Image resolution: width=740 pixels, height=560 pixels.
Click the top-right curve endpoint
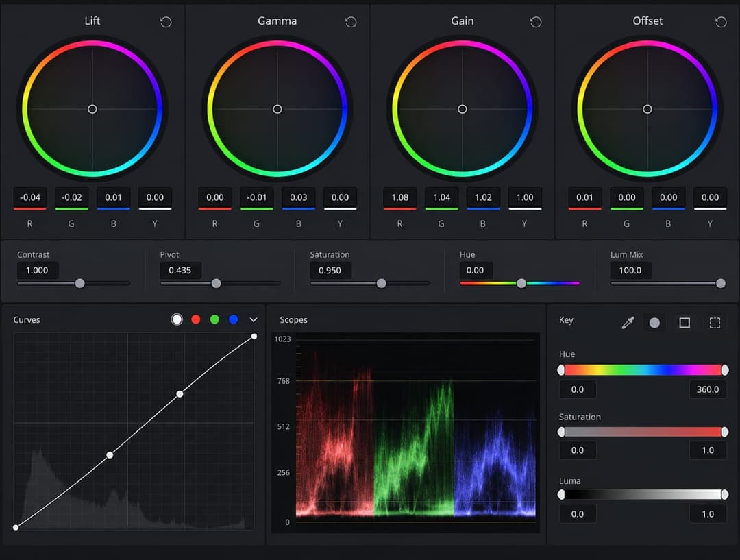[x=254, y=336]
